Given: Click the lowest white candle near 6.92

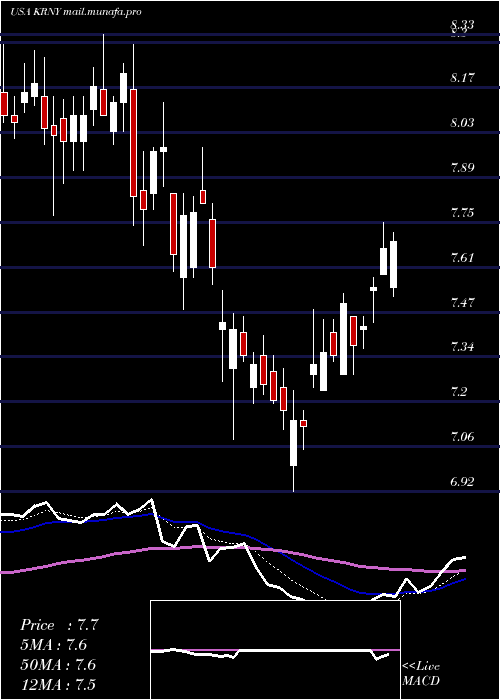Looking at the screenshot, I should 293,442.
